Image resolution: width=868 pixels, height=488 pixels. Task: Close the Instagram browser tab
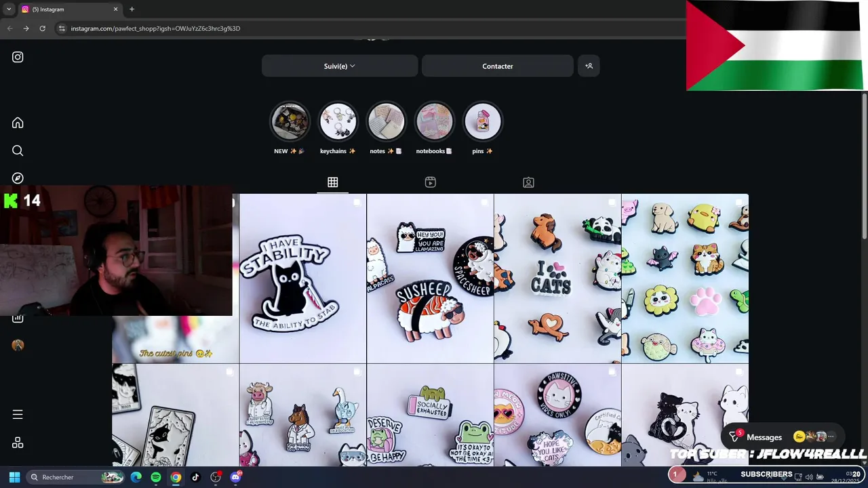pos(115,9)
